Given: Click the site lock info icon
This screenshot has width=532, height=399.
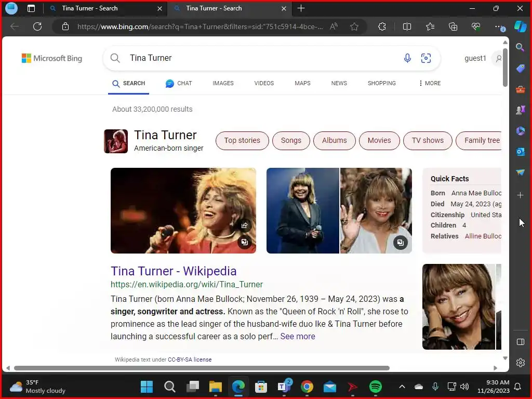Looking at the screenshot, I should 65,26.
